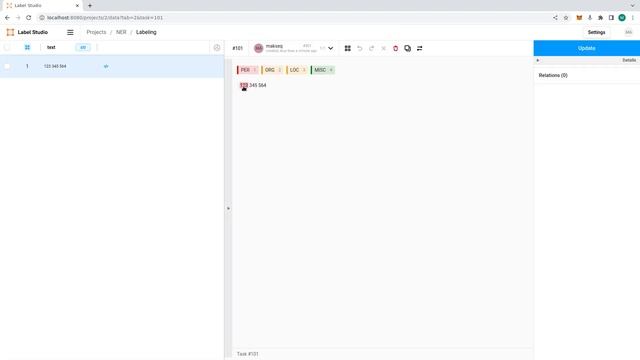Open the annotations grid view icon
The image size is (640, 360).
click(x=348, y=48)
